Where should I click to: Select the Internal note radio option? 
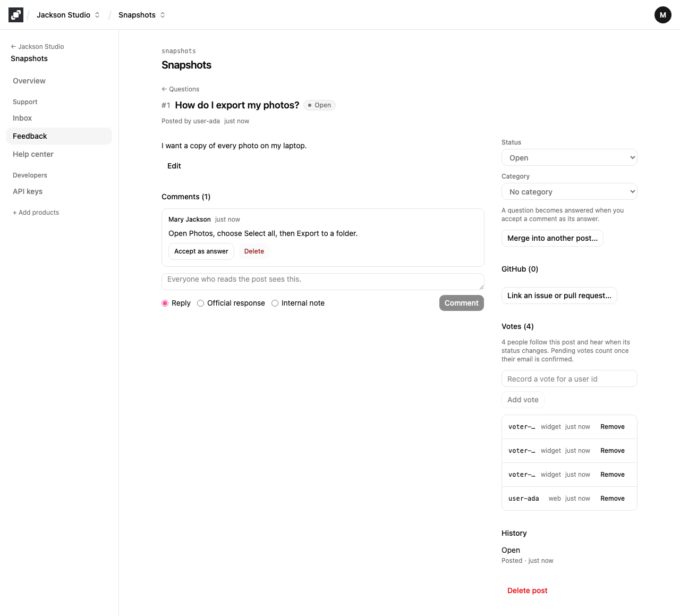click(x=275, y=303)
